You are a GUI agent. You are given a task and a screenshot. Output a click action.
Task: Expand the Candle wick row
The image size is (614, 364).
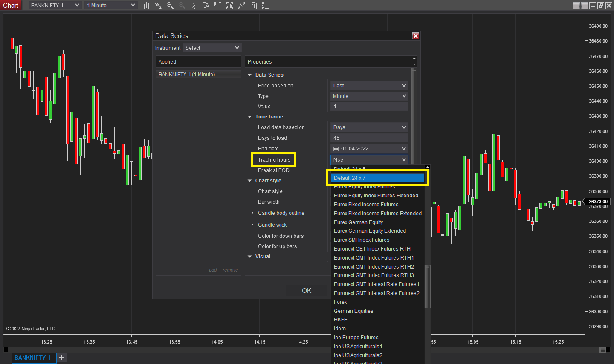[252, 225]
